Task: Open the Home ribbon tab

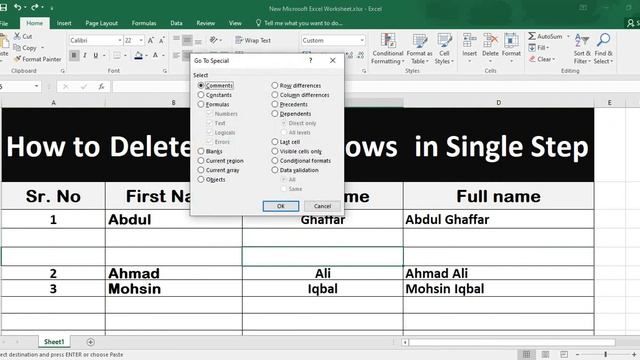Action: pos(35,23)
